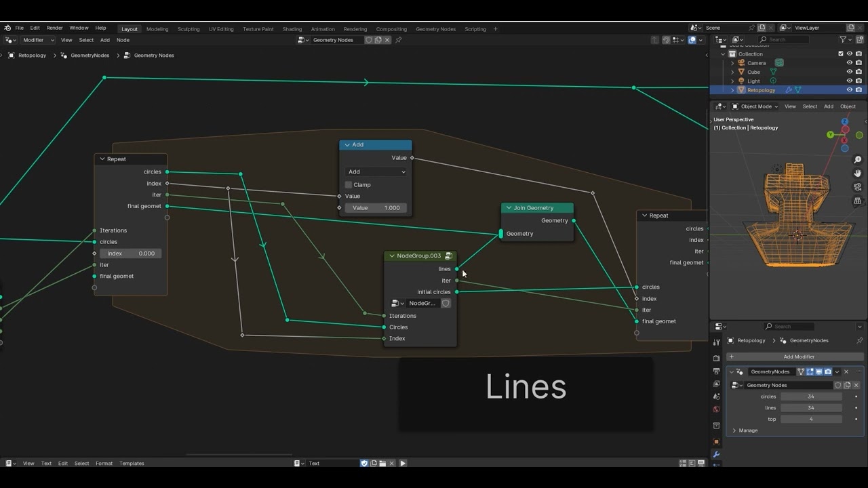Expand the Cube tree item in outliner
This screenshot has height=488, width=868.
tap(732, 72)
